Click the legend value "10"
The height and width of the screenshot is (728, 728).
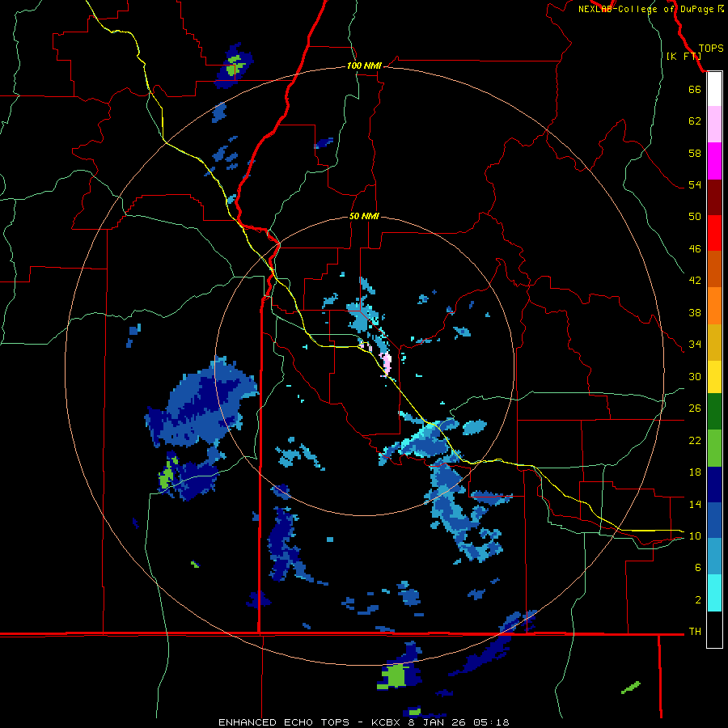(695, 535)
